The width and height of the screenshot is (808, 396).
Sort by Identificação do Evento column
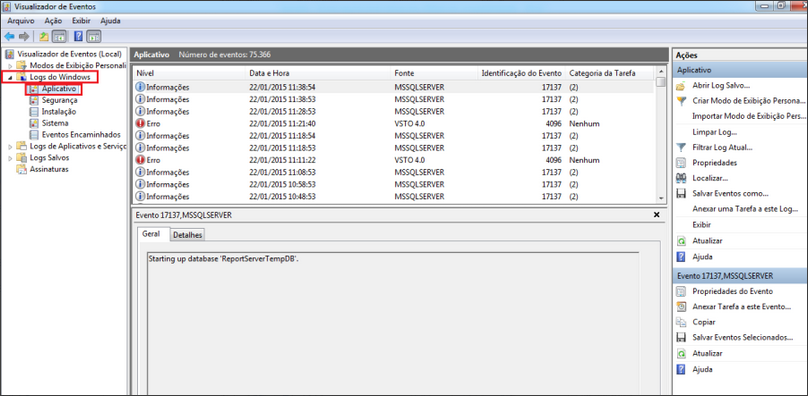521,73
